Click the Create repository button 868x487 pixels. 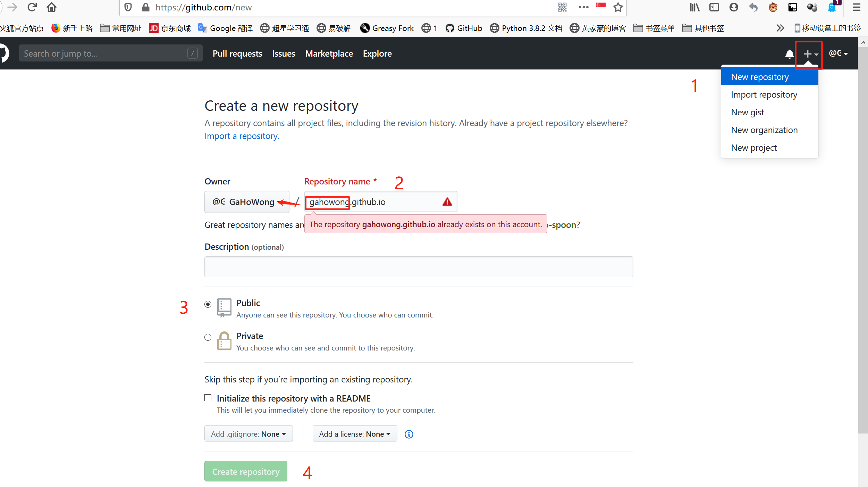(x=246, y=471)
